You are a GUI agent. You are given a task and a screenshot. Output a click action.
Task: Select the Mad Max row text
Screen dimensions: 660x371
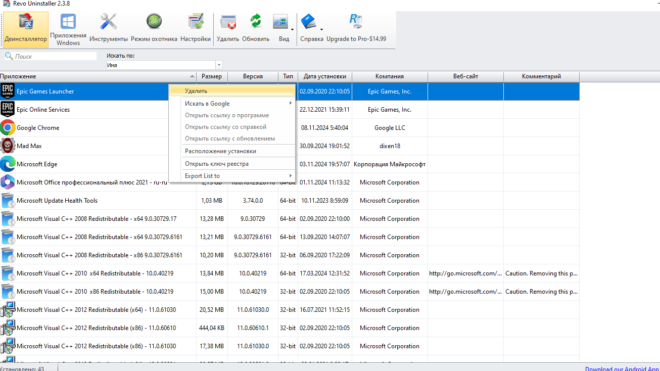[29, 146]
